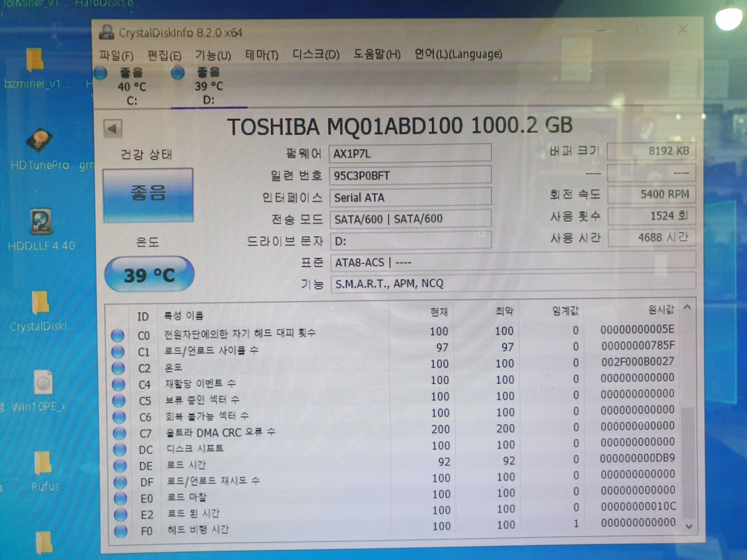Click the HDTunePro desktop icon
Screen dimensions: 747x560
[x=40, y=149]
